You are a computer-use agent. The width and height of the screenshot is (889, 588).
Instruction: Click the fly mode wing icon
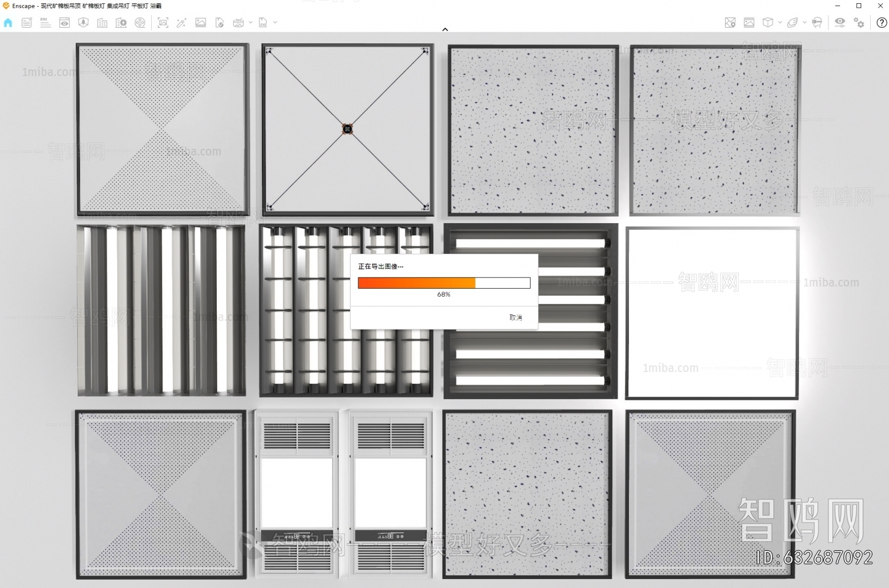click(793, 23)
